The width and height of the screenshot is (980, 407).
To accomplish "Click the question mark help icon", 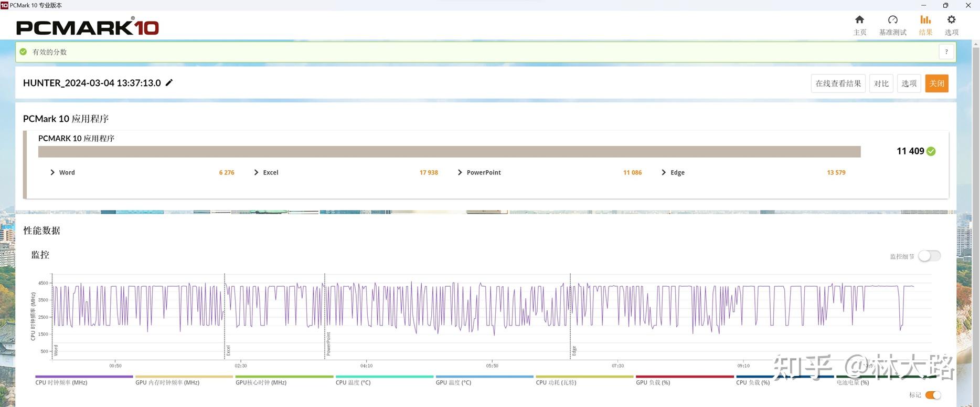I will pyautogui.click(x=946, y=51).
